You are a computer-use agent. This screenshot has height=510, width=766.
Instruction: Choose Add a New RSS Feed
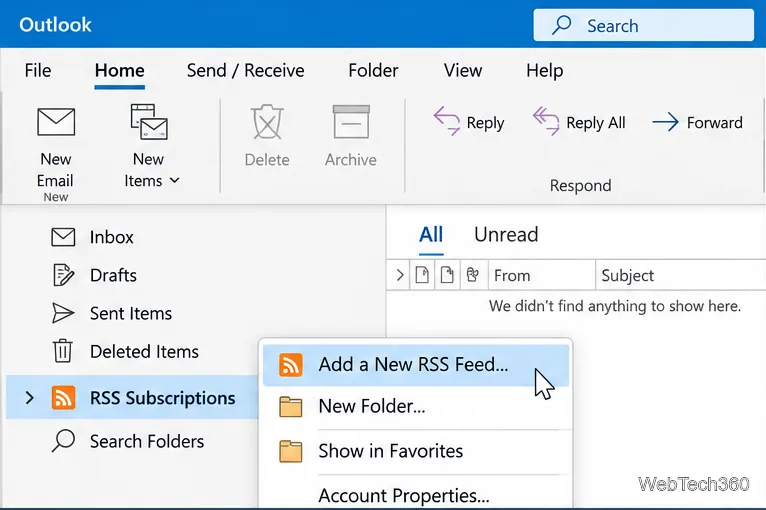coord(416,365)
